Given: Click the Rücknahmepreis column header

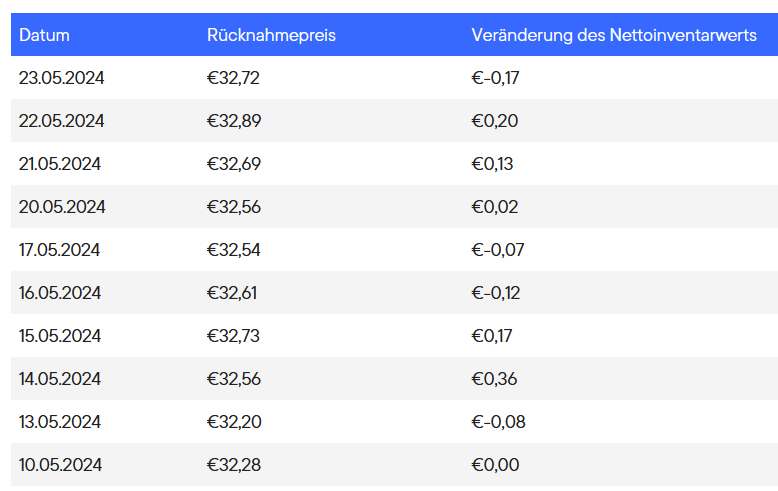Looking at the screenshot, I should [x=271, y=35].
